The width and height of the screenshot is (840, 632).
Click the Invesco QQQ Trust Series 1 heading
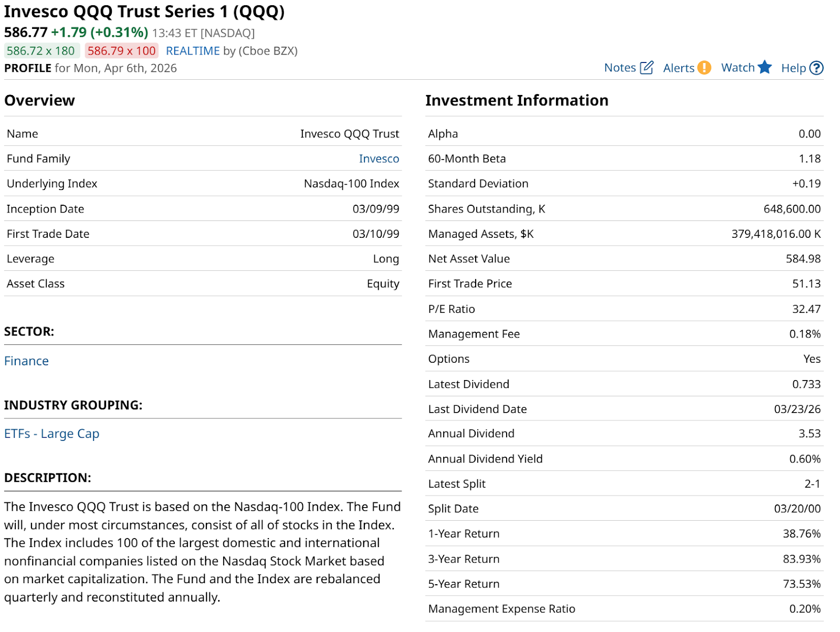(144, 12)
